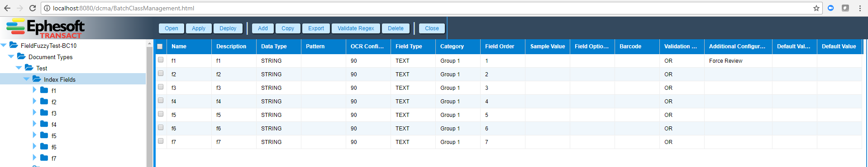The width and height of the screenshot is (868, 167).
Task: Expand the f2 tree node arrow
Action: [34, 101]
